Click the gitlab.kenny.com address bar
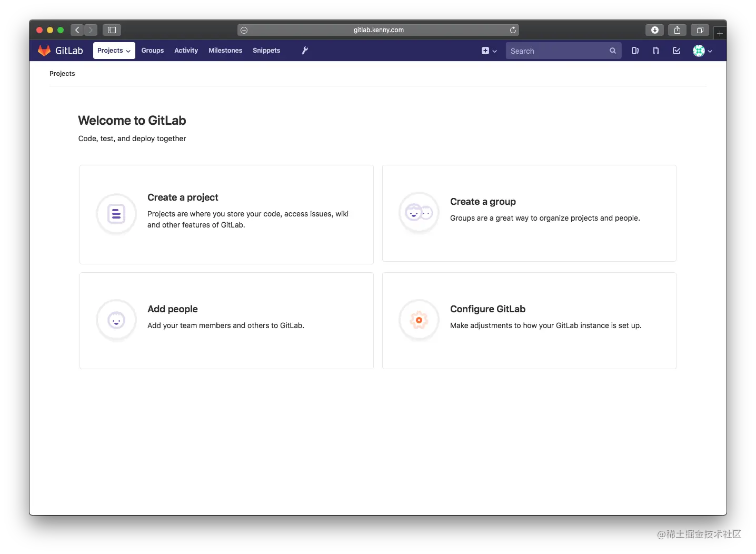Viewport: 756px width, 554px height. [378, 30]
